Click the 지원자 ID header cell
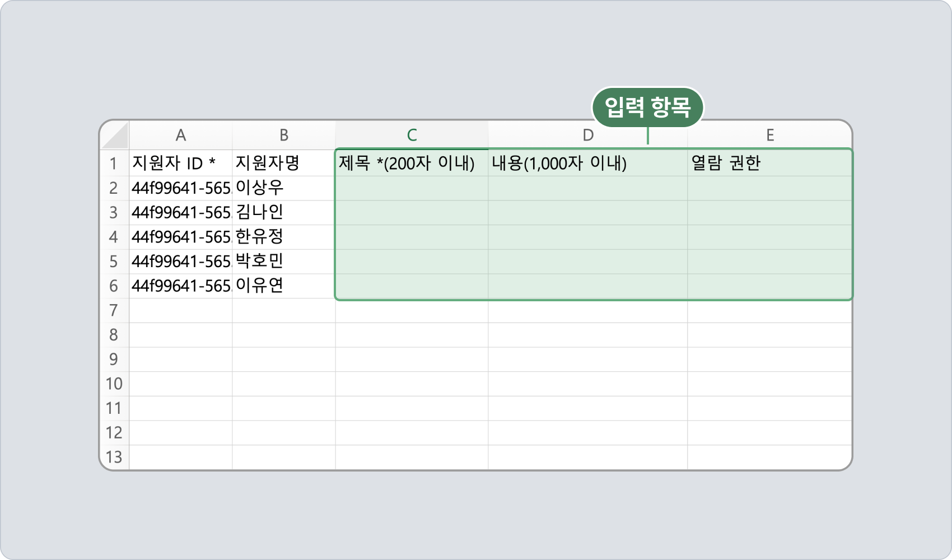Viewport: 952px width, 560px height. click(180, 164)
